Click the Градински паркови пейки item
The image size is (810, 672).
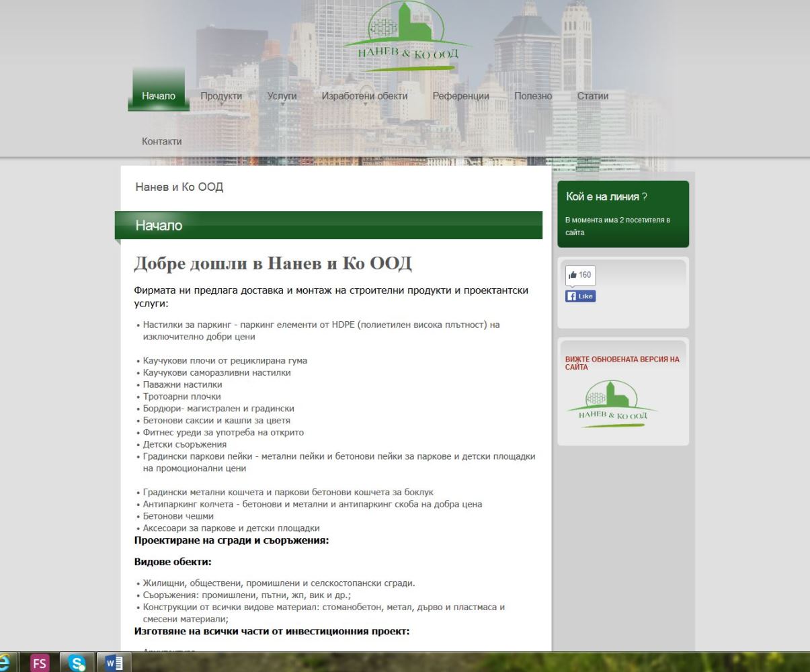click(x=339, y=462)
